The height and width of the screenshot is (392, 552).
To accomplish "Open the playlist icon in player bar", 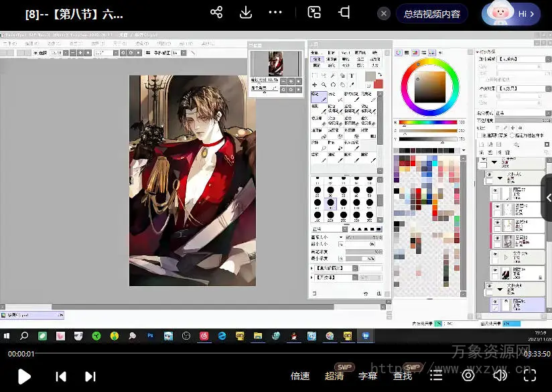I will coord(436,375).
